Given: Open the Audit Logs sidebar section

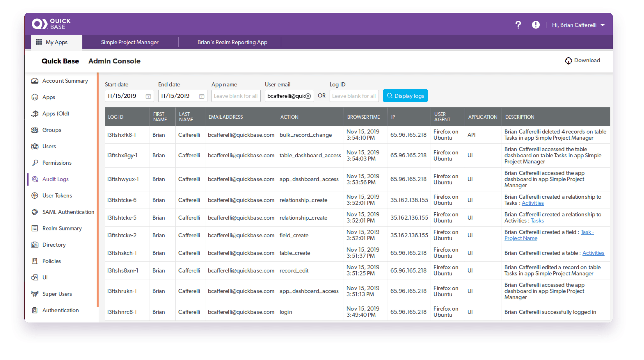Looking at the screenshot, I should [x=55, y=179].
